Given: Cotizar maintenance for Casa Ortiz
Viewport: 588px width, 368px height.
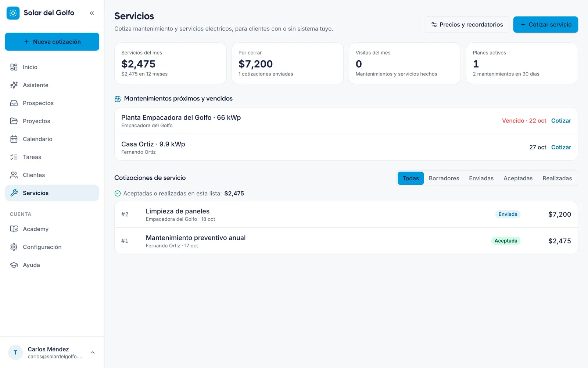Looking at the screenshot, I should (561, 147).
